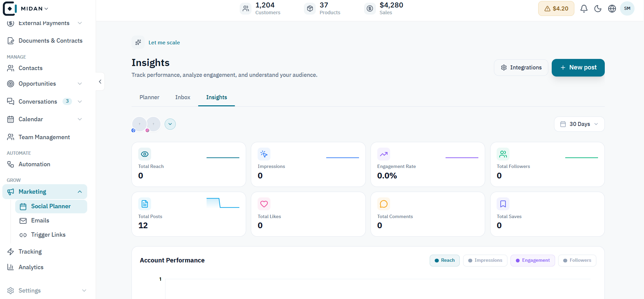Click the Total Comments bubble icon

click(384, 204)
